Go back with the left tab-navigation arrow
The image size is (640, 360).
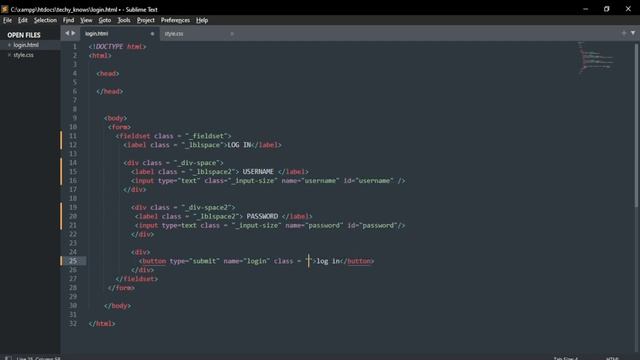pyautogui.click(x=67, y=33)
